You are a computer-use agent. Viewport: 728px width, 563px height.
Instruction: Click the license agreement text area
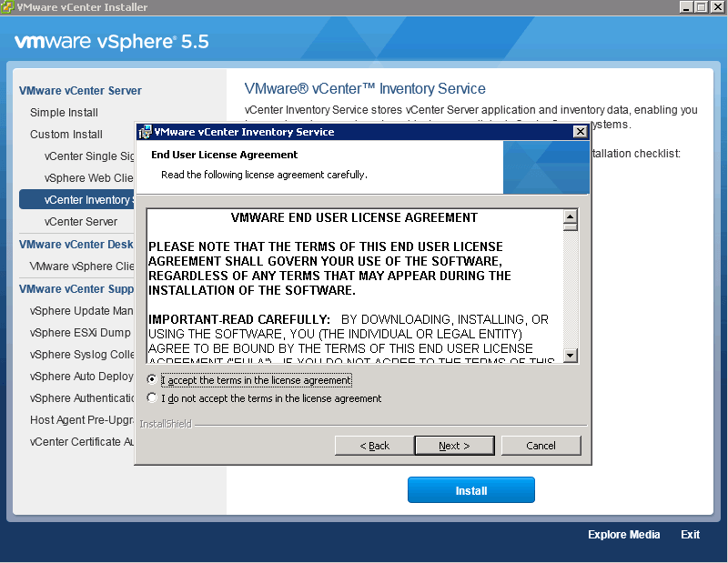coord(355,286)
